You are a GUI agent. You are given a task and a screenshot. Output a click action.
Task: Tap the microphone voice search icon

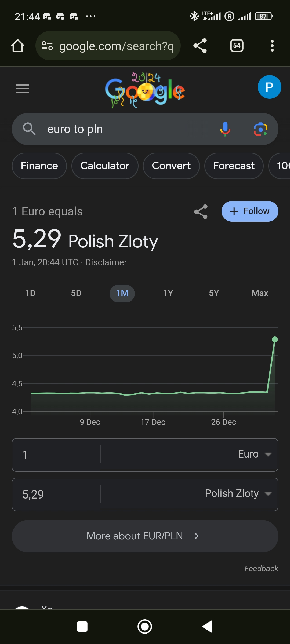[225, 129]
